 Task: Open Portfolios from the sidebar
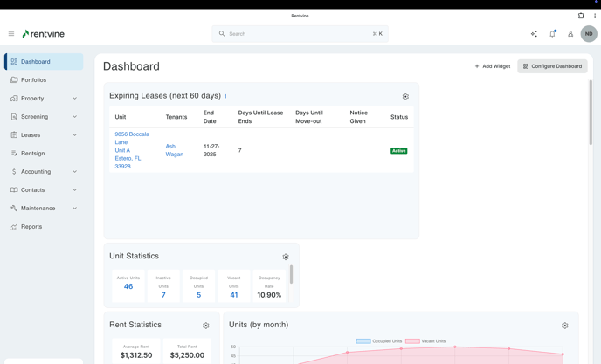click(x=34, y=80)
